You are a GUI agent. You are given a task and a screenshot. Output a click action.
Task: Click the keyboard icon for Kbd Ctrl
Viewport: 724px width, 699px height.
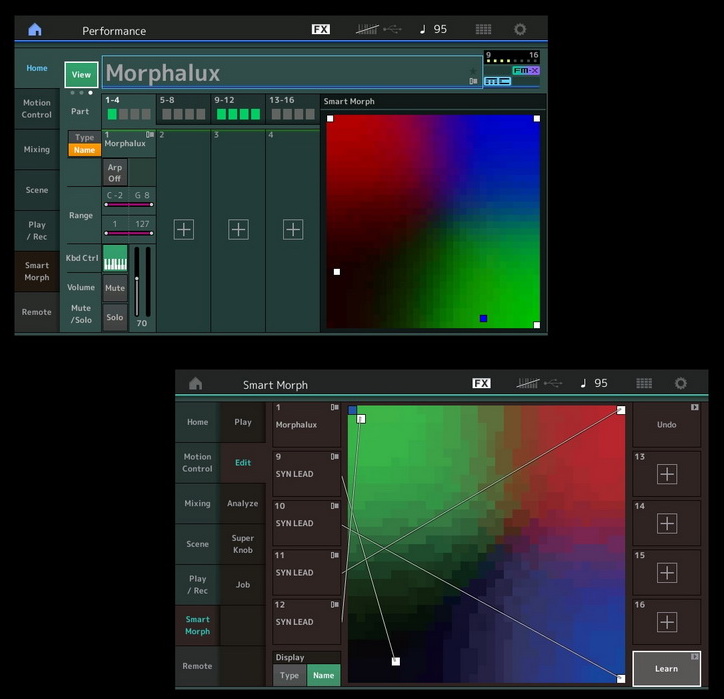click(x=115, y=258)
